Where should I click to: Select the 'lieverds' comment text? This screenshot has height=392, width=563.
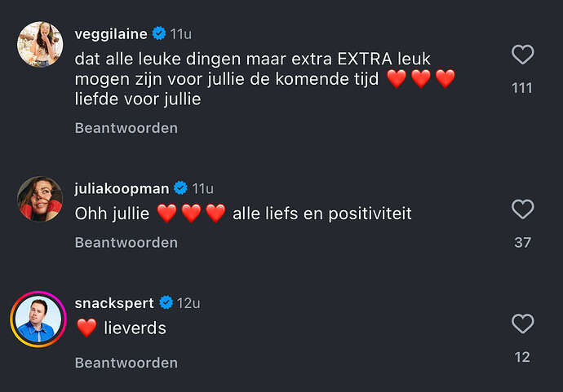(135, 328)
